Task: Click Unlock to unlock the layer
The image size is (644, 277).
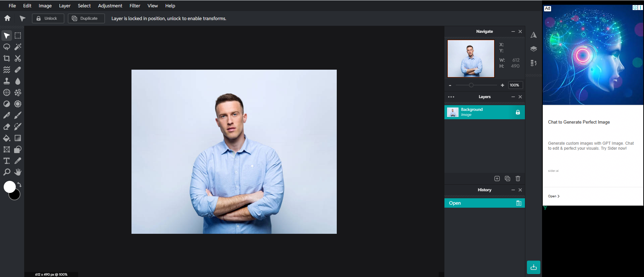Action: coord(48,18)
